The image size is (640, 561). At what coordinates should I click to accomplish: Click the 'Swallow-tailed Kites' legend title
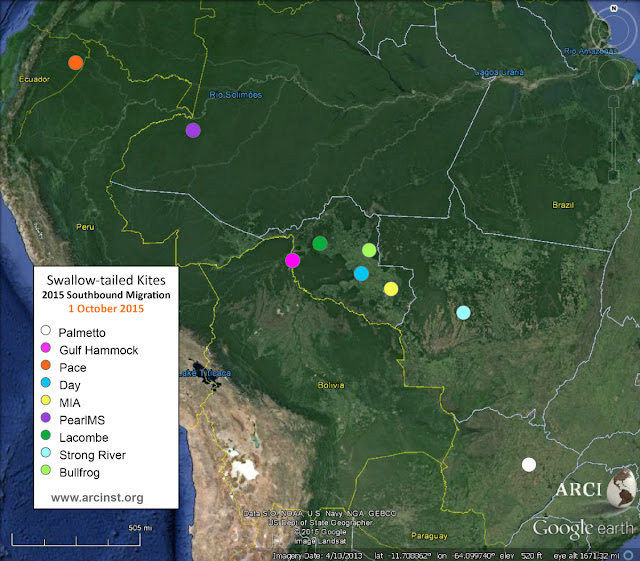pyautogui.click(x=106, y=280)
